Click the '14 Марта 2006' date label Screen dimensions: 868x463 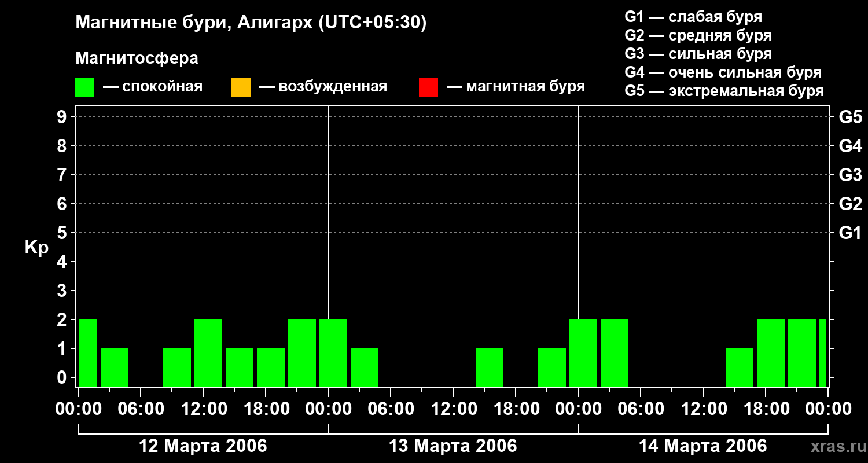703,446
